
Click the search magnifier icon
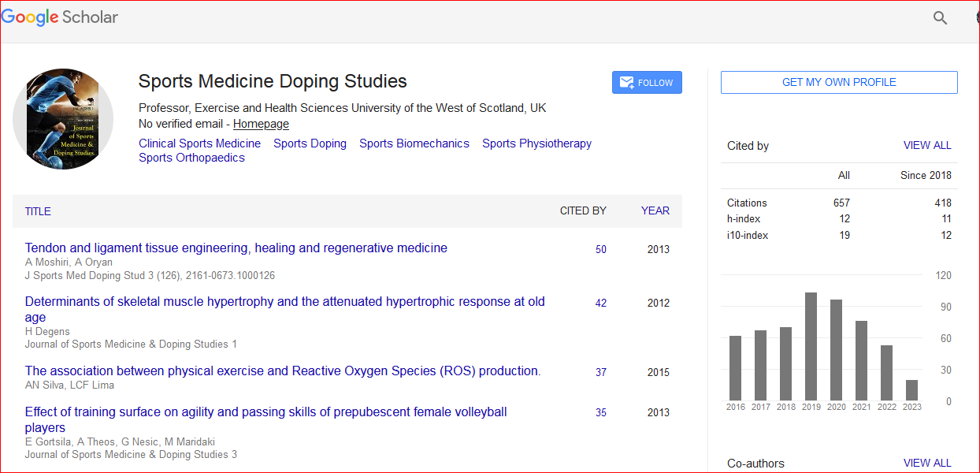click(940, 18)
